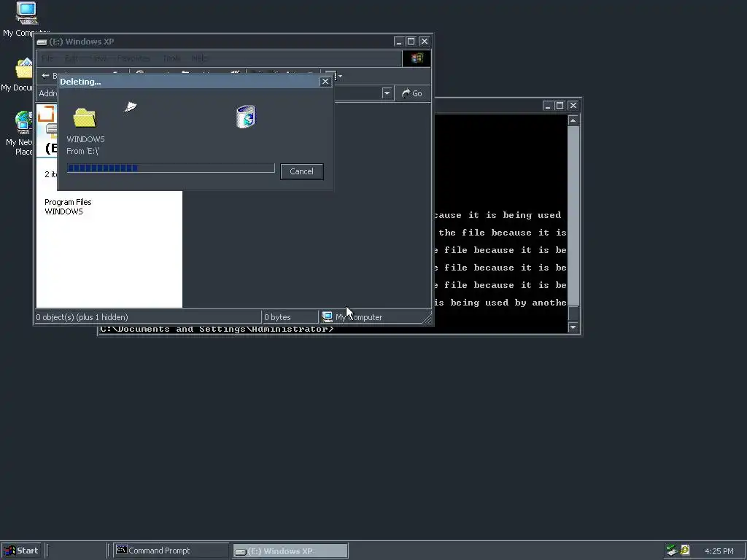Maximize the Windows XP Explorer window
Image resolution: width=747 pixels, height=560 pixels.
(x=411, y=42)
